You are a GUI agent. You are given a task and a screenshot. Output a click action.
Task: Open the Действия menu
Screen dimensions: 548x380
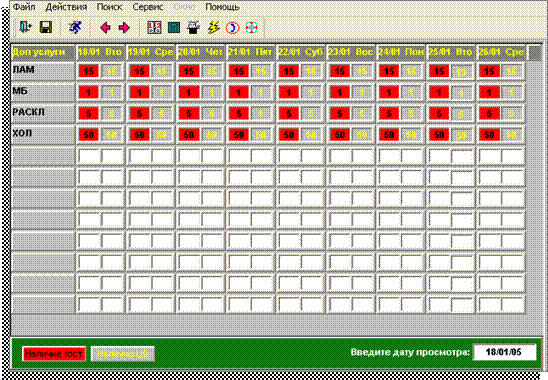[x=66, y=7]
